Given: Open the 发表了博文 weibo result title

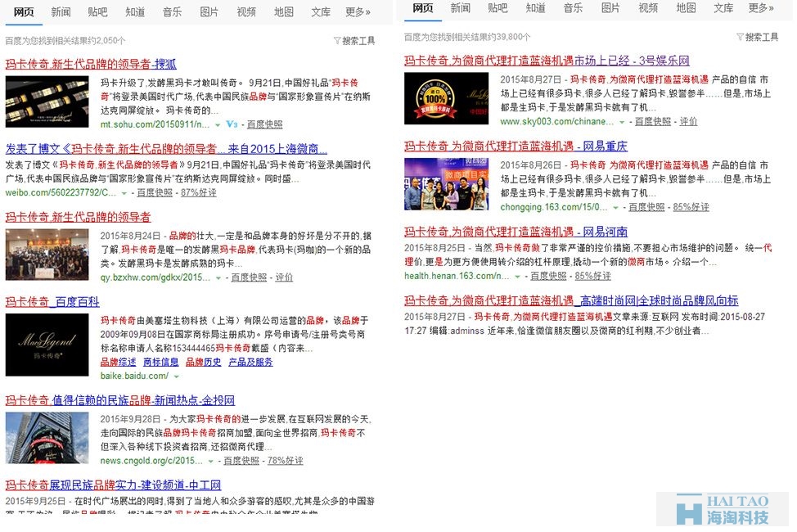Looking at the screenshot, I should click(166, 149).
